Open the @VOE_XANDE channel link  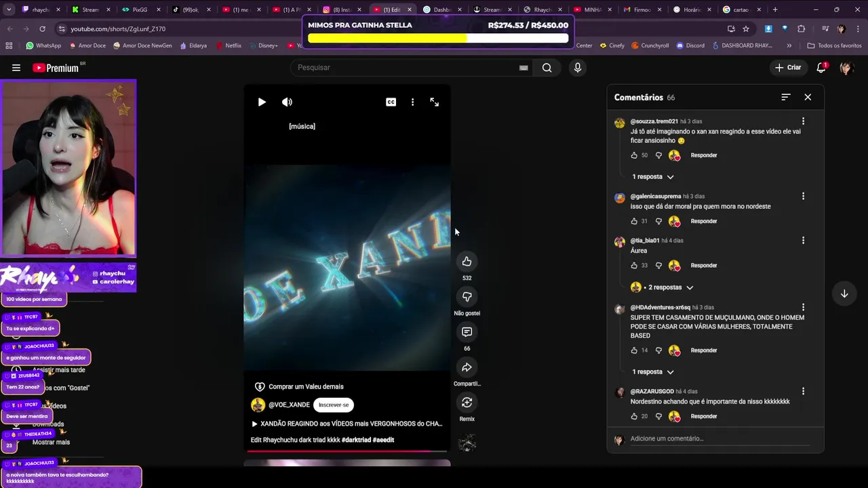289,405
